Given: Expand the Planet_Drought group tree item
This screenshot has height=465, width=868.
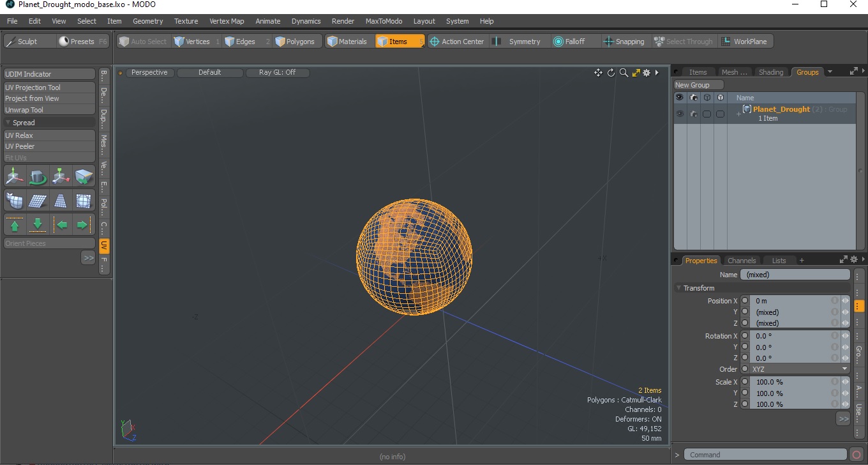Looking at the screenshot, I should [738, 114].
